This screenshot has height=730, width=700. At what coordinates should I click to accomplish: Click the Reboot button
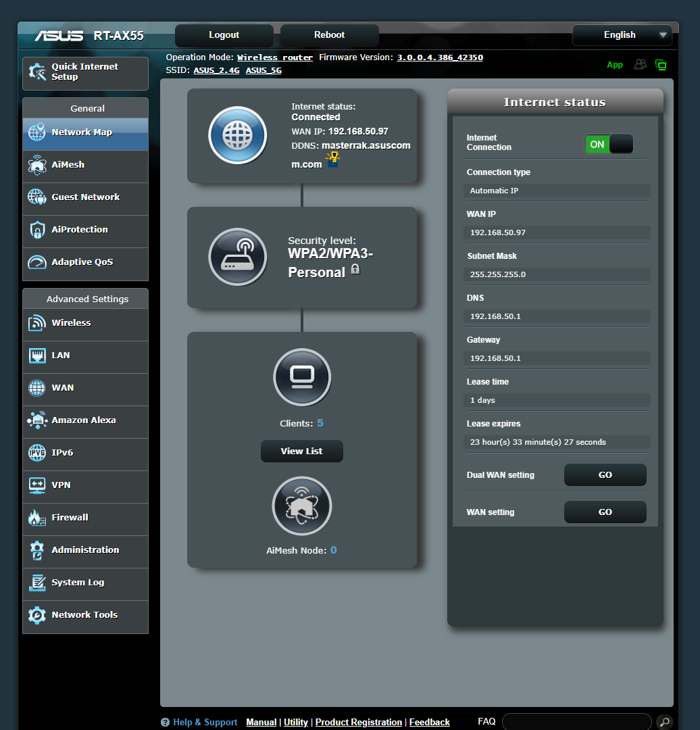point(330,35)
